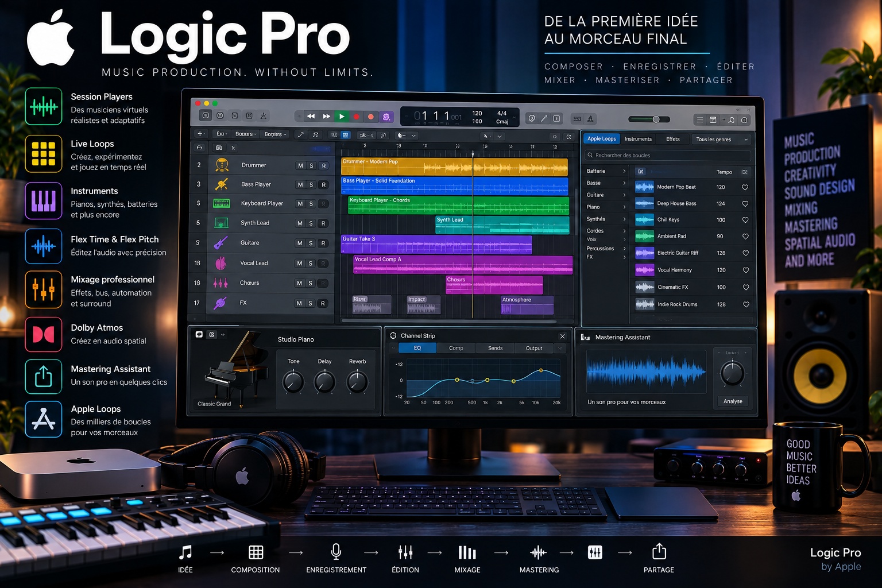This screenshot has height=588, width=882.
Task: Select the Comp tab in Channel Strip
Action: pos(456,348)
